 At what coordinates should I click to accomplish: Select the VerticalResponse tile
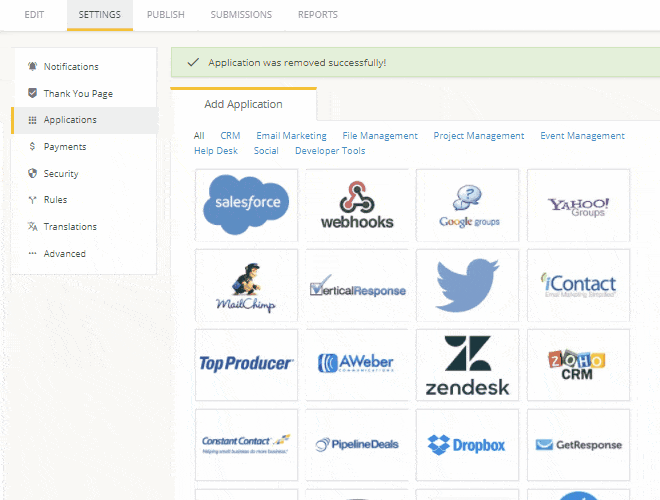(357, 285)
